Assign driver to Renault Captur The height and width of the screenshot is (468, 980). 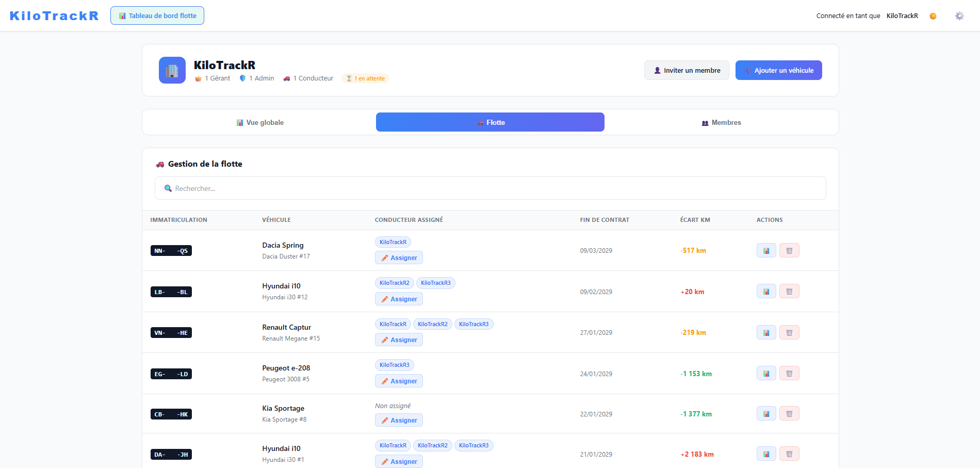pos(399,340)
